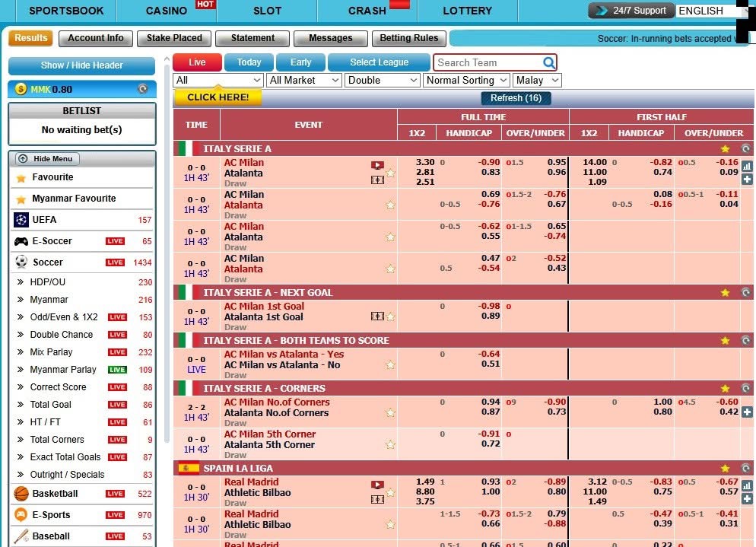Toggle favourite star on AC Milan 1st Goal row

point(390,317)
